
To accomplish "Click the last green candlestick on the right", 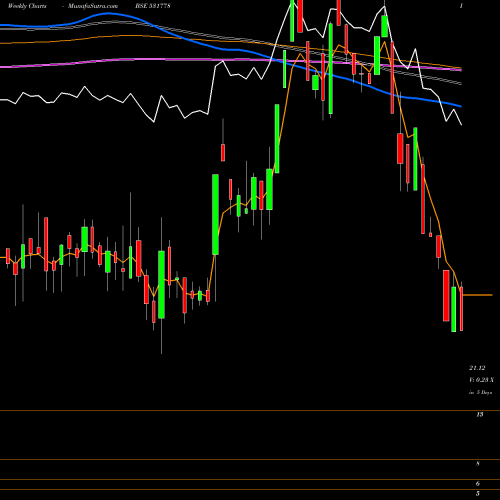I will [454, 309].
